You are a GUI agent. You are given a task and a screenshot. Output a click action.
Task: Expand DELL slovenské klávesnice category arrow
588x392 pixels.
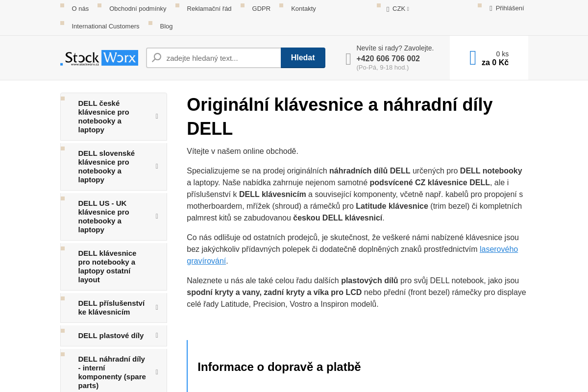[157, 167]
